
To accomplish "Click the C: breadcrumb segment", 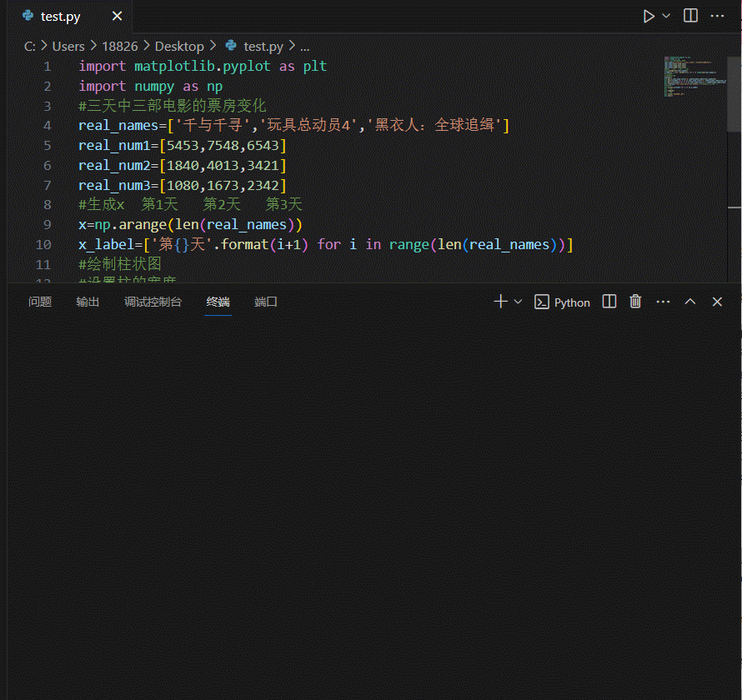I will 30,47.
